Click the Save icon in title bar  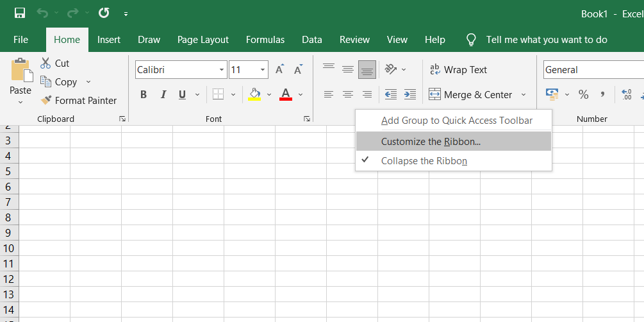20,13
